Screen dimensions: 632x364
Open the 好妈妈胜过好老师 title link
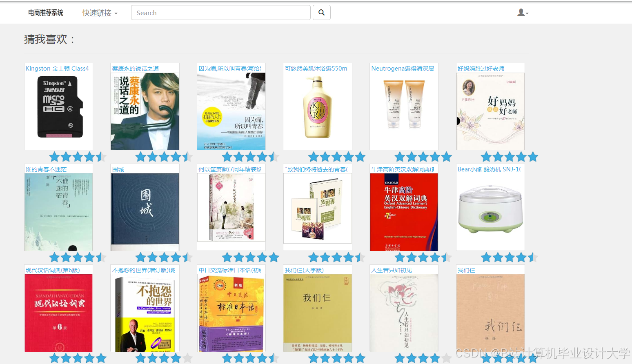pyautogui.click(x=481, y=69)
